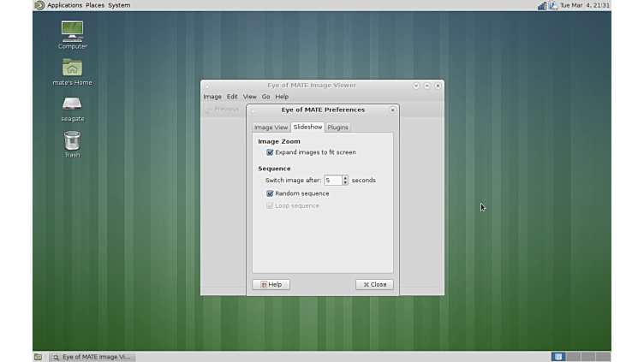Screen dimensions: 644x362
Task: Click the network signal tray icon
Action: click(541, 5)
